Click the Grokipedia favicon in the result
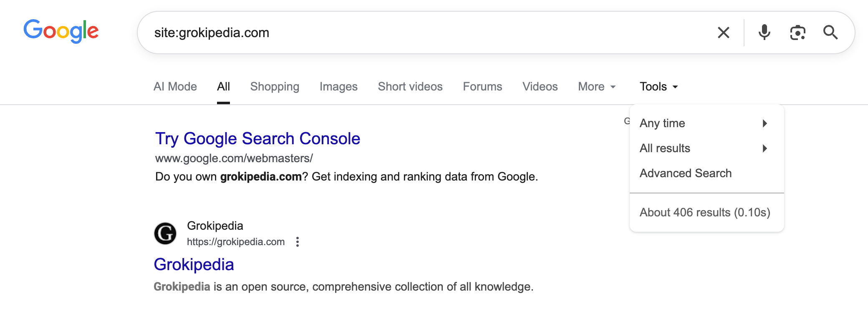 165,233
